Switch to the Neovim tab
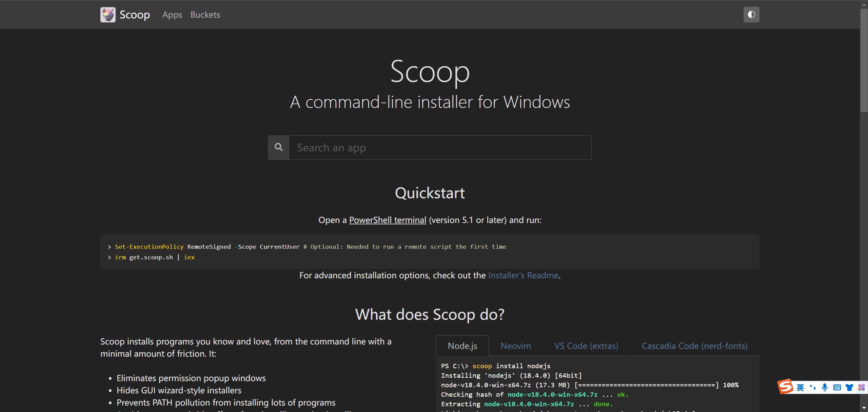868x412 pixels. [x=515, y=346]
